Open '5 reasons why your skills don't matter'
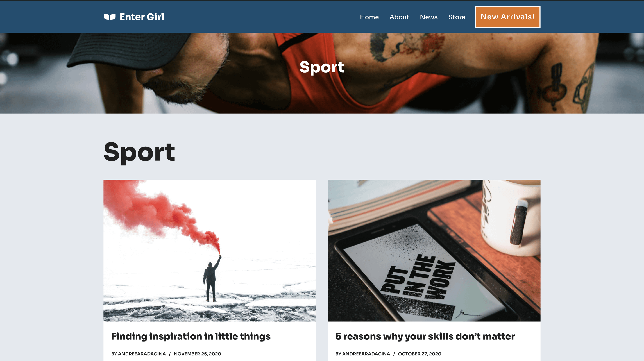The width and height of the screenshot is (644, 361). (425, 337)
